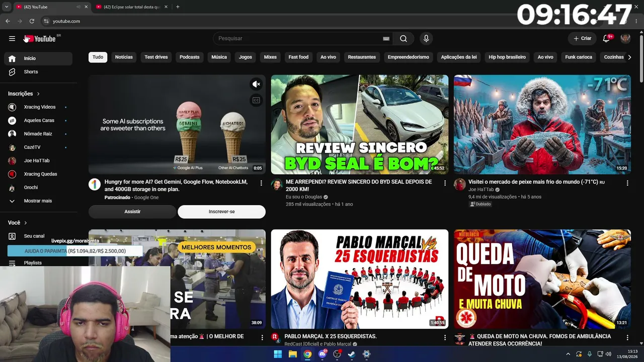Viewport: 644px width, 362px height.
Task: Select the Funk carioca filter chip
Action: pyautogui.click(x=579, y=57)
